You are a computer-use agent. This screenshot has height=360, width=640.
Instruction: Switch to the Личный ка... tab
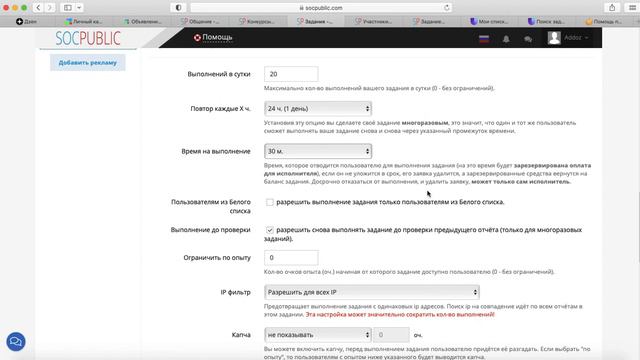coord(84,21)
